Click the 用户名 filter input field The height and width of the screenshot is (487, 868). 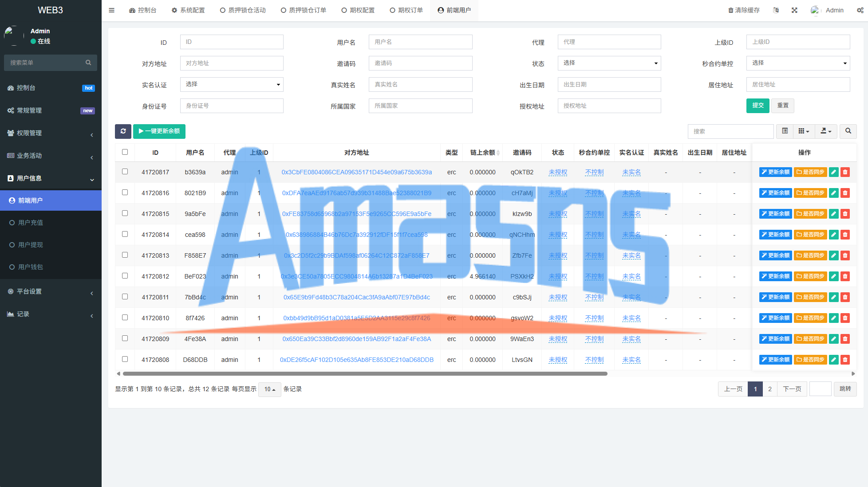(420, 42)
